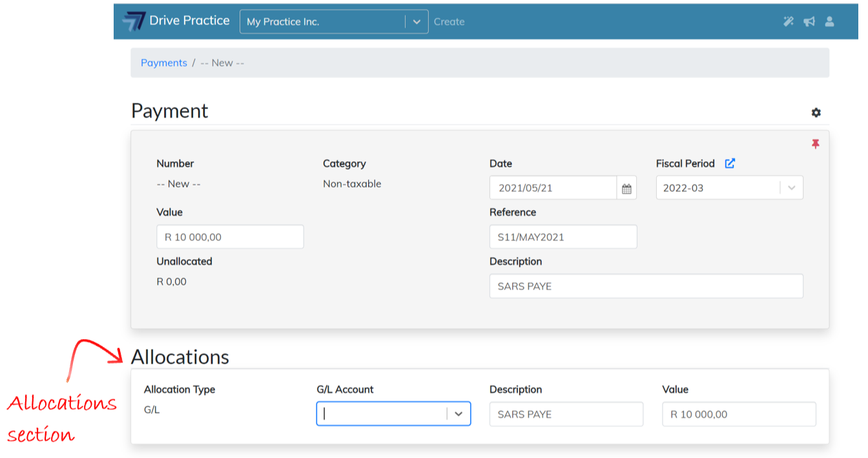This screenshot has height=458, width=868.
Task: Click the 'Allocations' heading
Action: 180,357
